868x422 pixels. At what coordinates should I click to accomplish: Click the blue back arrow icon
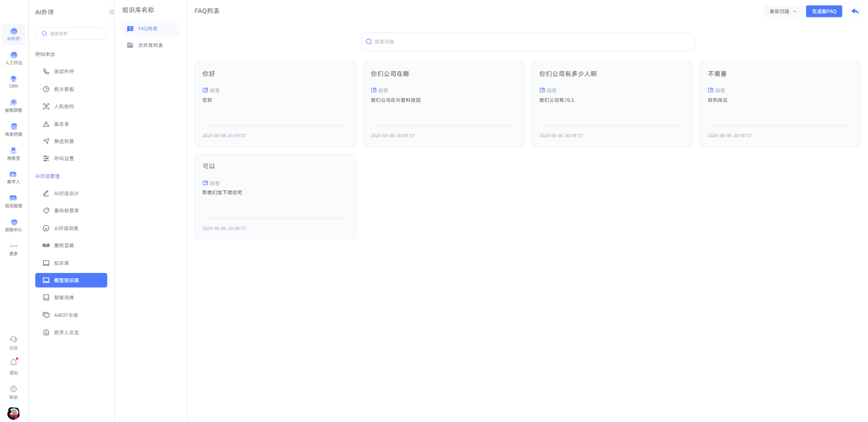(855, 11)
